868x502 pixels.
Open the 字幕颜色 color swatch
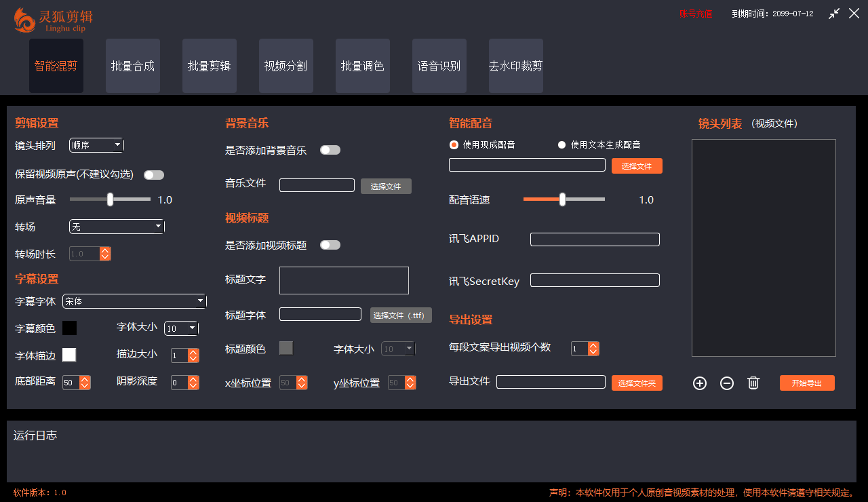(68, 328)
